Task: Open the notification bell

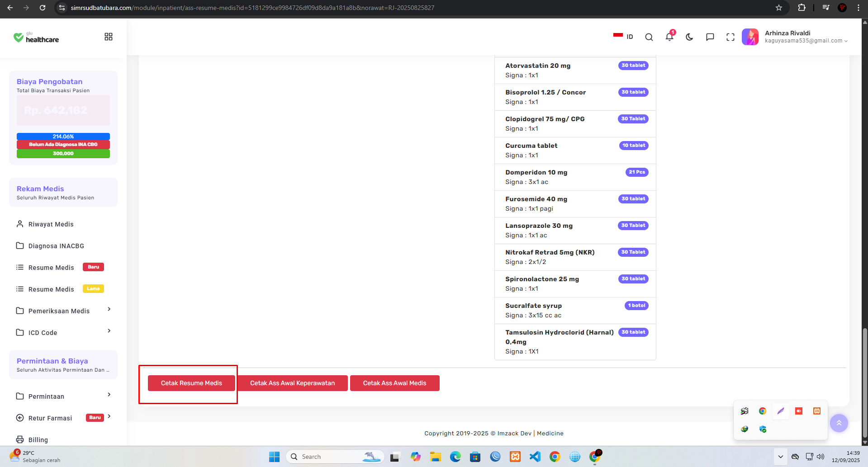Action: (669, 37)
